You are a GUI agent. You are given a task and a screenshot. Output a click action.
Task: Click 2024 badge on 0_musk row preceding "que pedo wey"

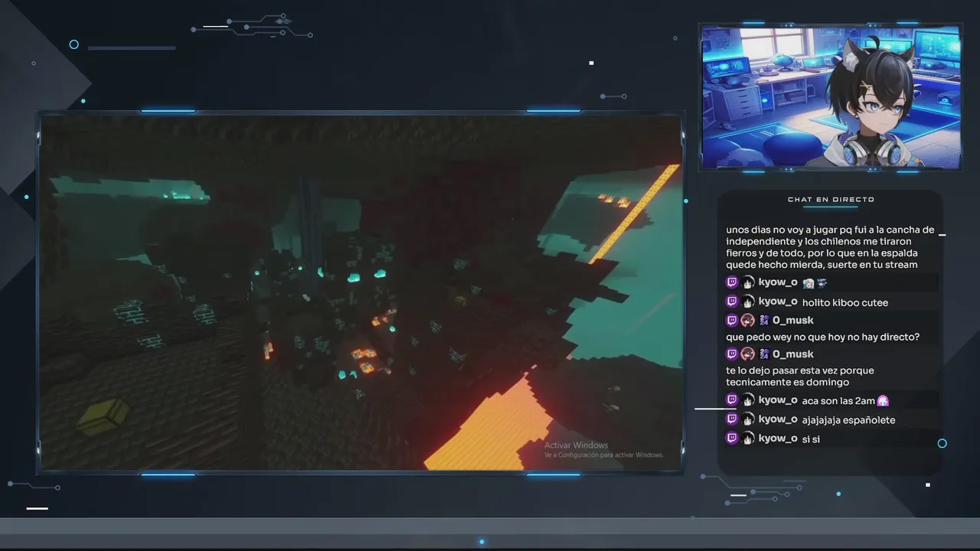point(763,320)
